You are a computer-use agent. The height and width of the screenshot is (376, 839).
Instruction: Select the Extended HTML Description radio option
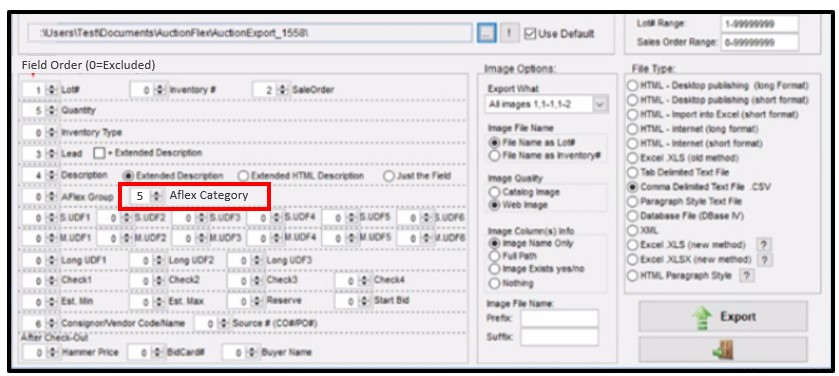243,175
